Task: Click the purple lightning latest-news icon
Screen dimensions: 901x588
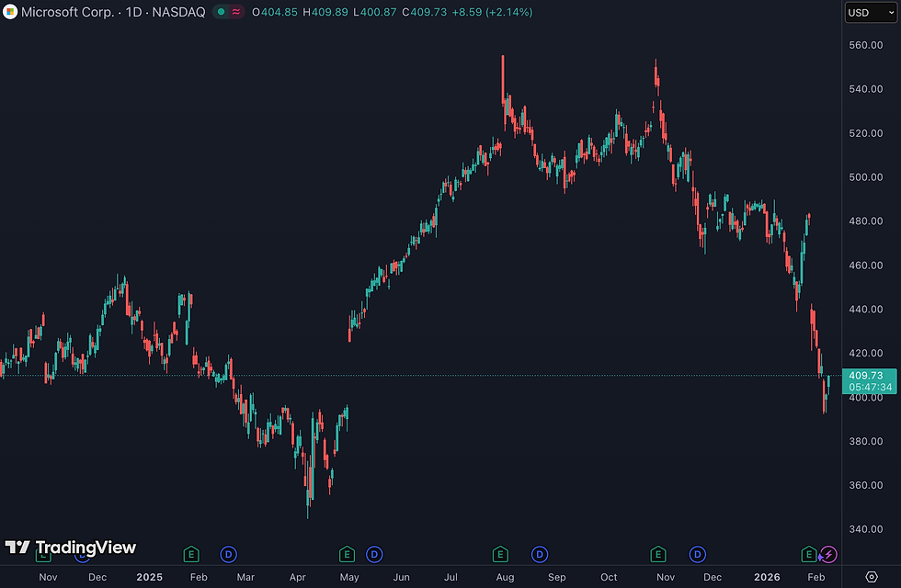Action: coord(828,555)
